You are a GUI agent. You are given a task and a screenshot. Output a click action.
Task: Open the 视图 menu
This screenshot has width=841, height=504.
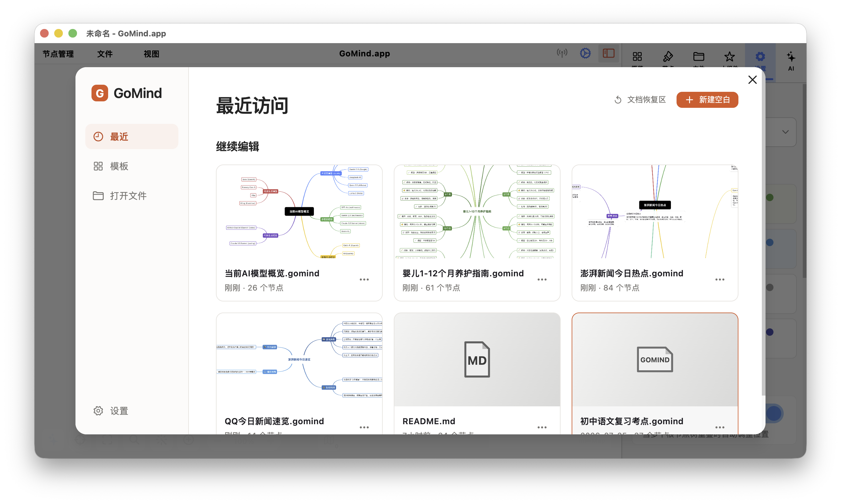pyautogui.click(x=151, y=54)
